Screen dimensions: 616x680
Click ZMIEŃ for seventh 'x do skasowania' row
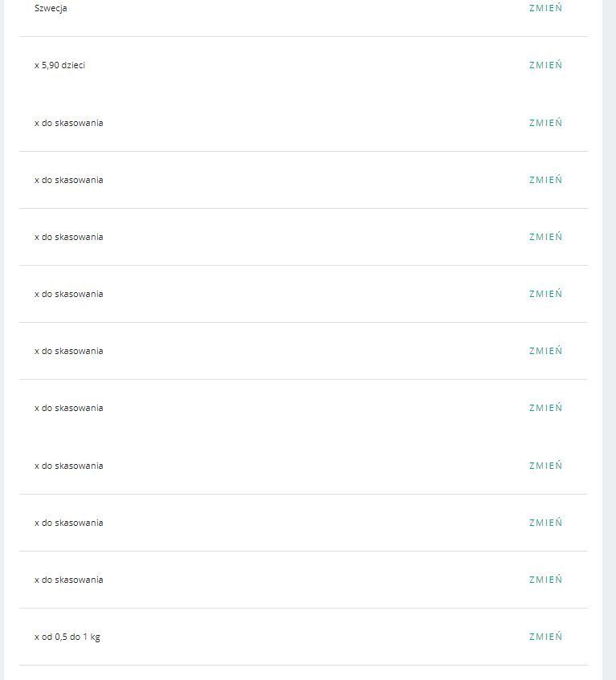545,466
